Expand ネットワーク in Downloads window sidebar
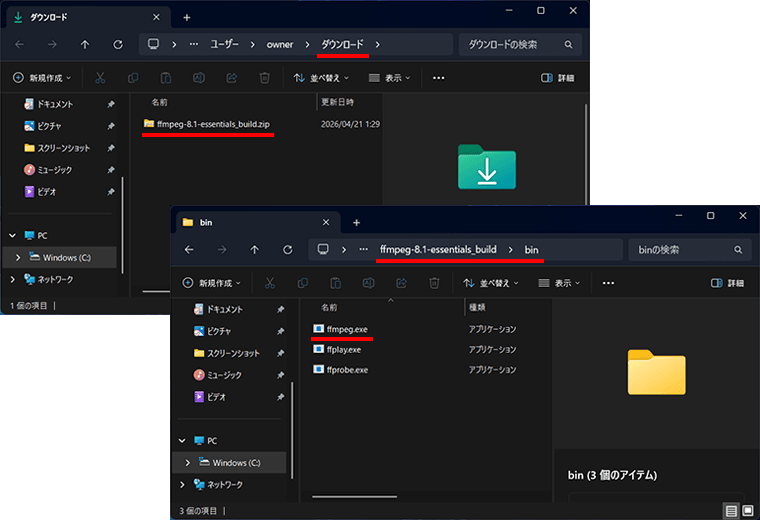 13,280
